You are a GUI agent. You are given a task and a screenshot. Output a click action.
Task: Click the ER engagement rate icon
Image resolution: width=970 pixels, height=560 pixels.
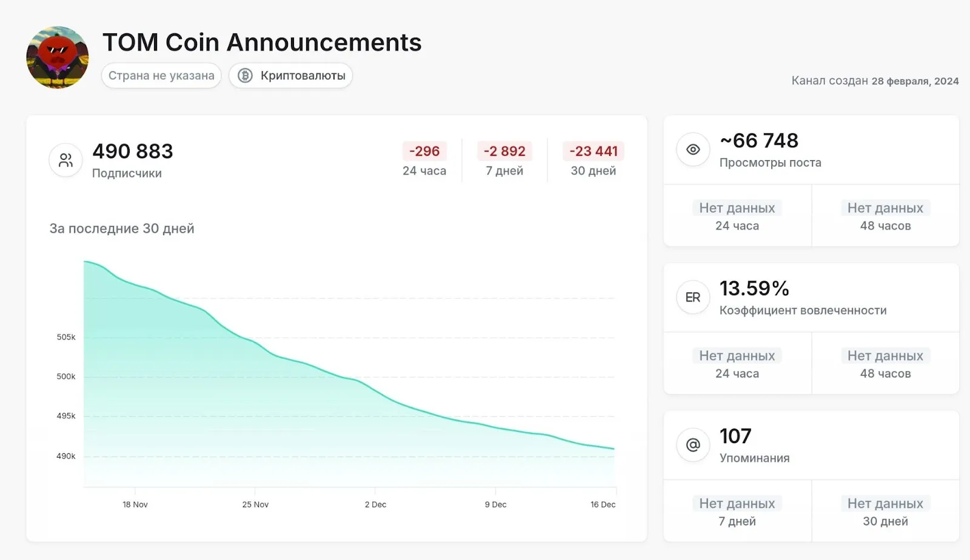click(693, 297)
